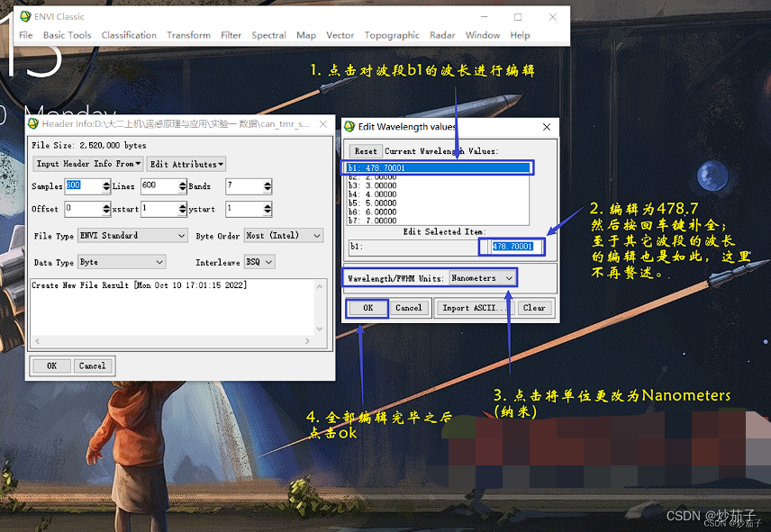Viewport: 771px width, 532px height.
Task: Click the description box scroll left arrow
Action: click(x=38, y=341)
